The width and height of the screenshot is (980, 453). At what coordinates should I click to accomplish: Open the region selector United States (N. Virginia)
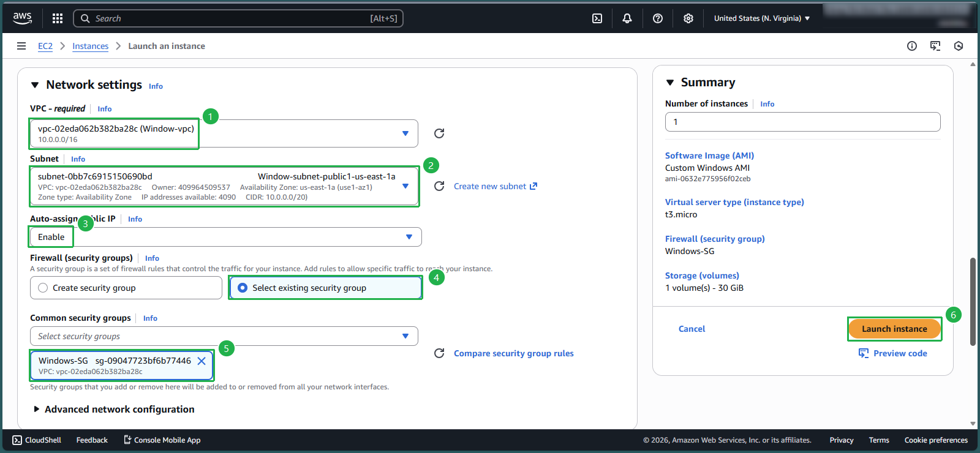click(762, 18)
